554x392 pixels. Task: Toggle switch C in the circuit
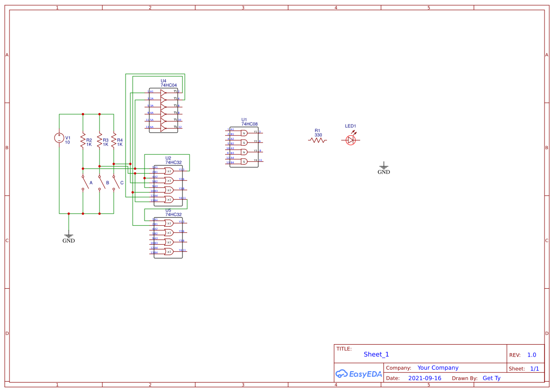point(115,182)
